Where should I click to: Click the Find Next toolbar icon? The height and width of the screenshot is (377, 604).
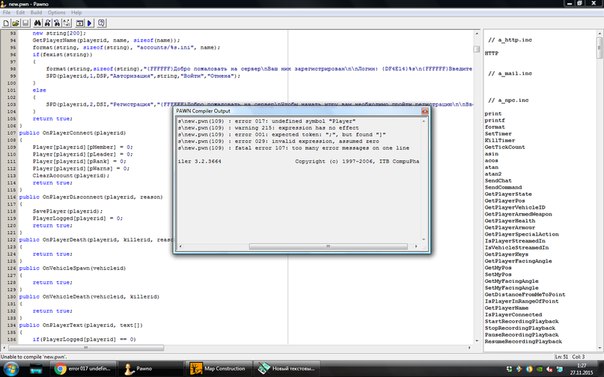[x=47, y=23]
